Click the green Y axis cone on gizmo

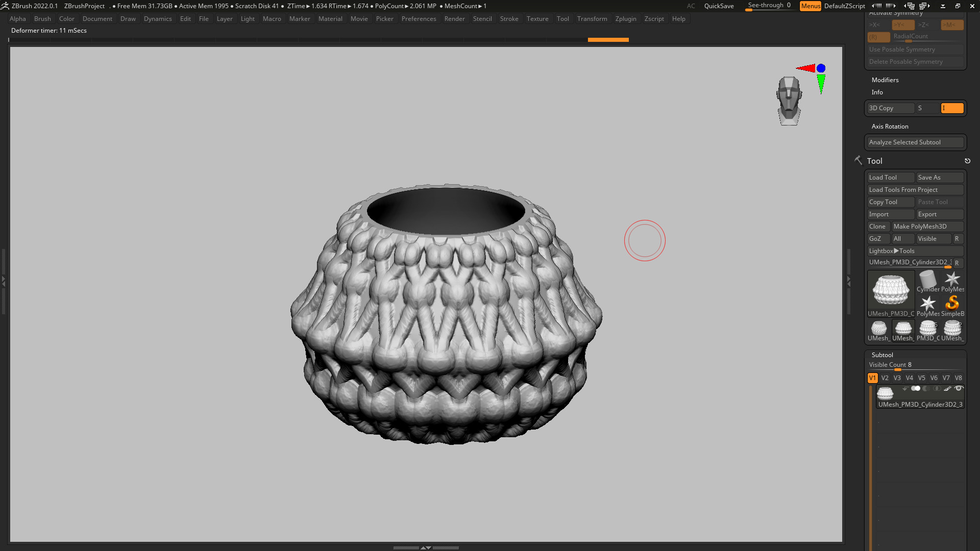(x=821, y=84)
